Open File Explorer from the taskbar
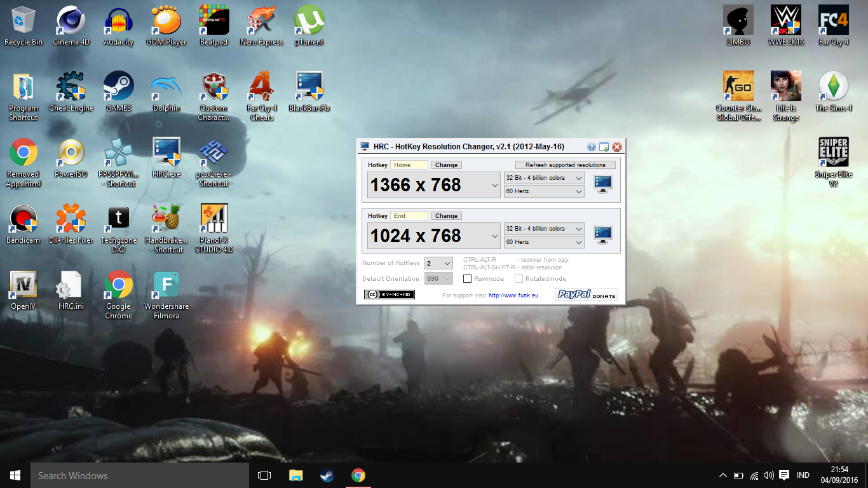This screenshot has width=868, height=488. (296, 475)
